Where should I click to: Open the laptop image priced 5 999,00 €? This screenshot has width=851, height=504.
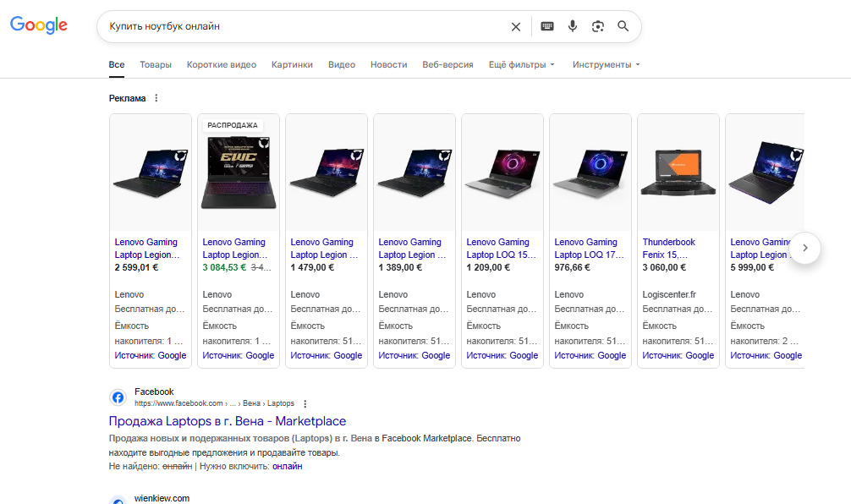pyautogui.click(x=765, y=173)
